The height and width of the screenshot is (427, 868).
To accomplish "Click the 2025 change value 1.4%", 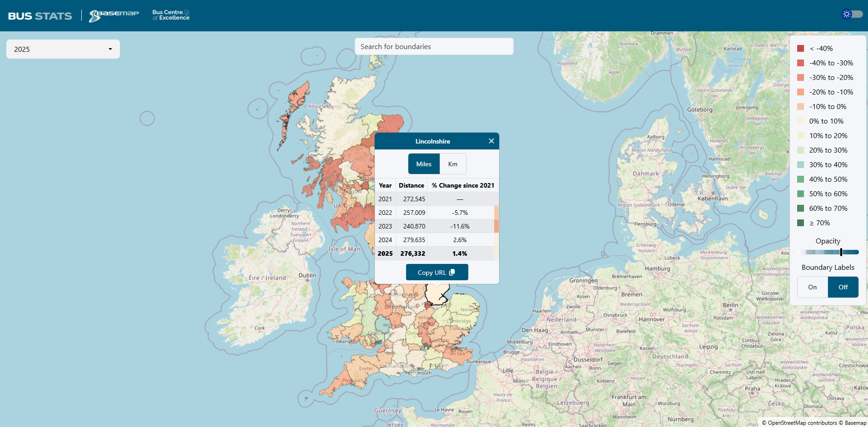I will pos(460,253).
